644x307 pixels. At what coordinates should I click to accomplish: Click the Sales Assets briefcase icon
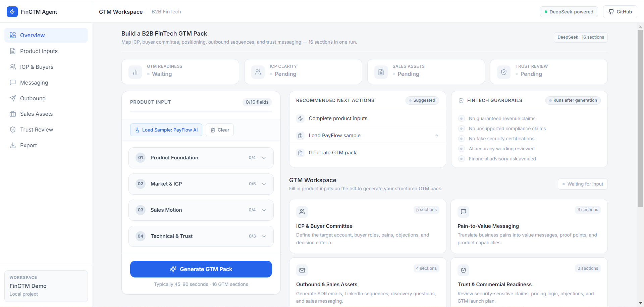click(x=13, y=114)
